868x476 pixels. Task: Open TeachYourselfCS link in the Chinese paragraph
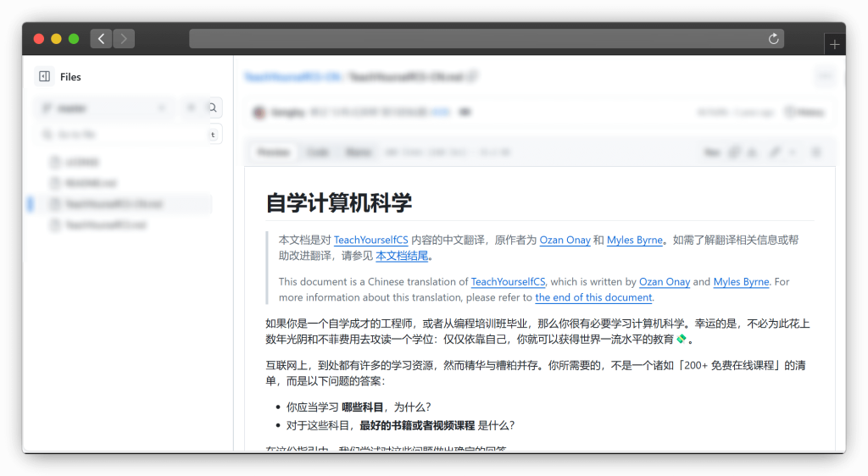(371, 240)
